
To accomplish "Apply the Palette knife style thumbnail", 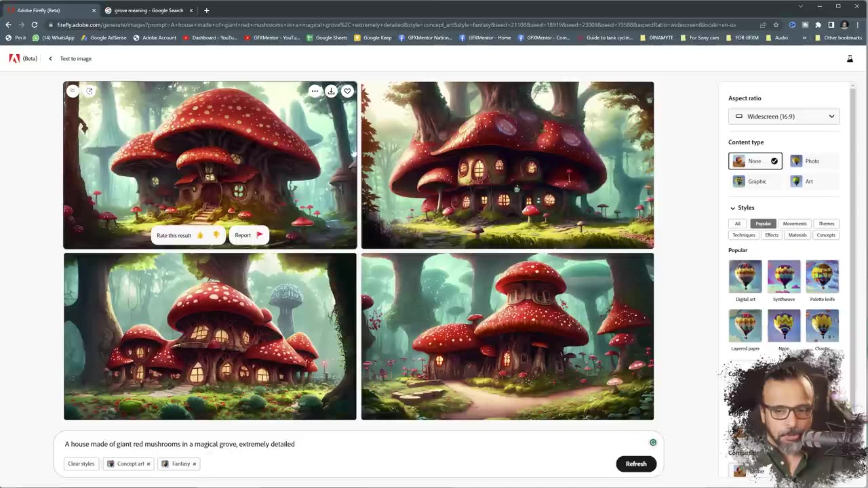I will tap(822, 277).
